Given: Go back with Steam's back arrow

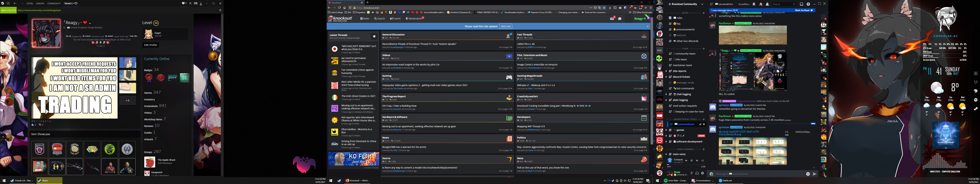Looking at the screenshot, I should [15, 3].
